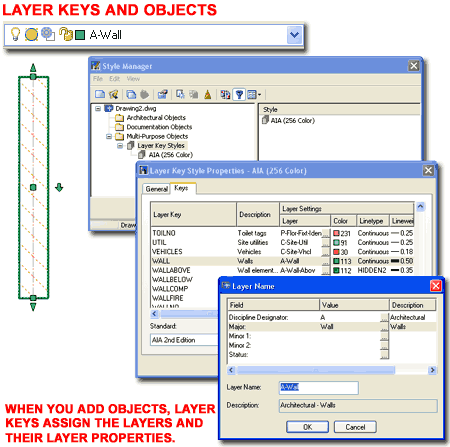The width and height of the screenshot is (450, 447).
Task: Collapse the Multi-Purpose Objects node
Action: click(109, 136)
